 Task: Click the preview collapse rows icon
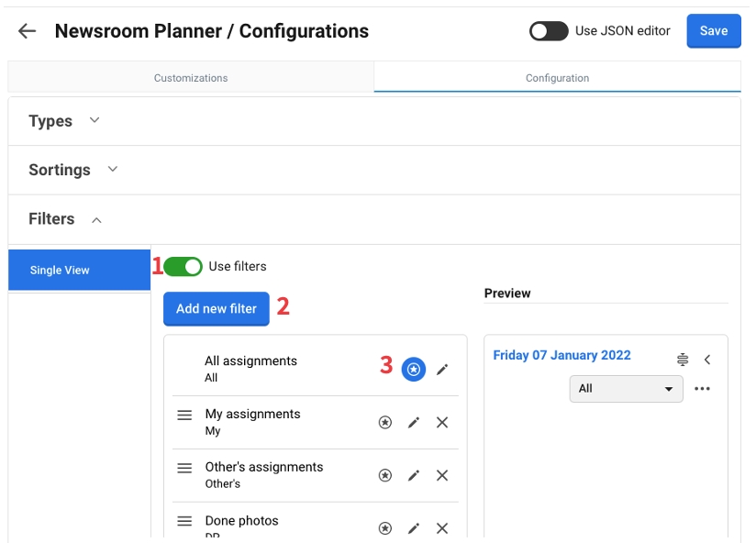(x=683, y=360)
